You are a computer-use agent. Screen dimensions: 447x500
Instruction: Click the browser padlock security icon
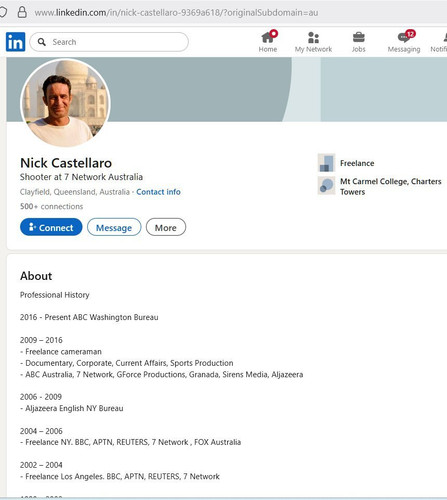tap(22, 12)
